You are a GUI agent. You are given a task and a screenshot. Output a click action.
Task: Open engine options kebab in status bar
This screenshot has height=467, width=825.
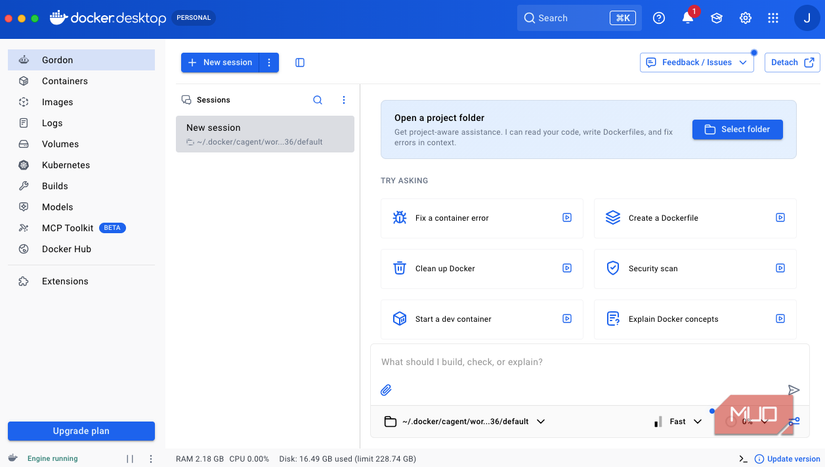pos(150,459)
